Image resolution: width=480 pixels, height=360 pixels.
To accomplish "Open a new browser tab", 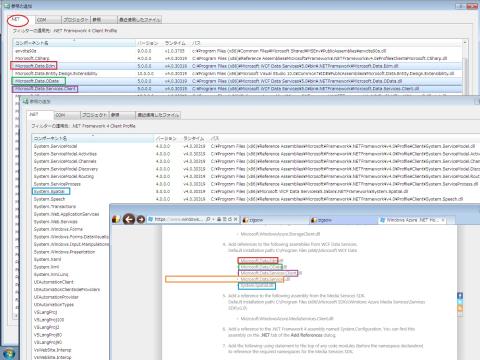I will 451,220.
